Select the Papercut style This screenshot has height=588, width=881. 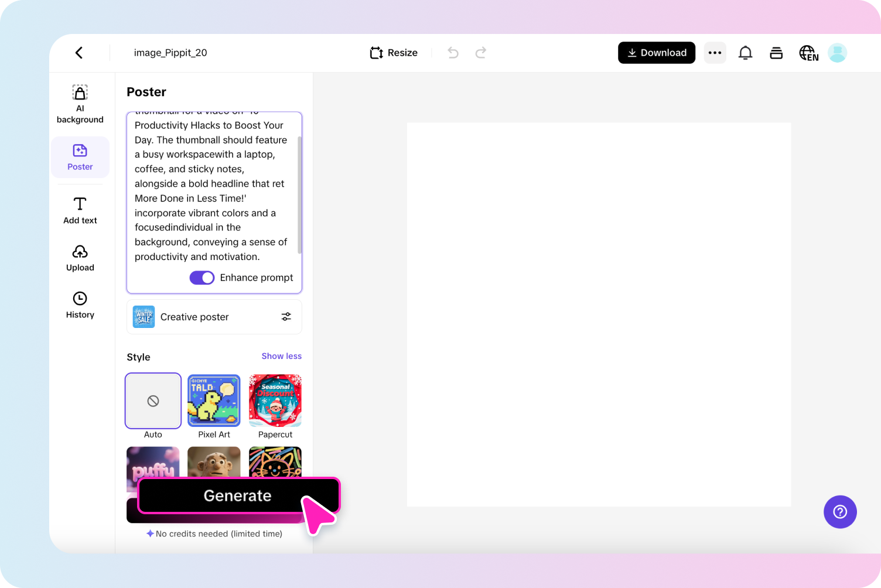point(275,401)
